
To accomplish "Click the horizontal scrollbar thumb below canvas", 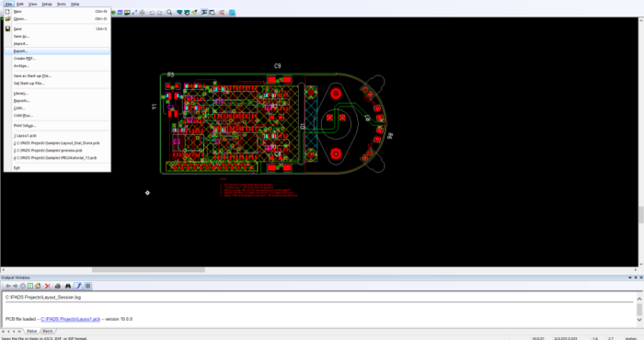I will pyautogui.click(x=148, y=270).
